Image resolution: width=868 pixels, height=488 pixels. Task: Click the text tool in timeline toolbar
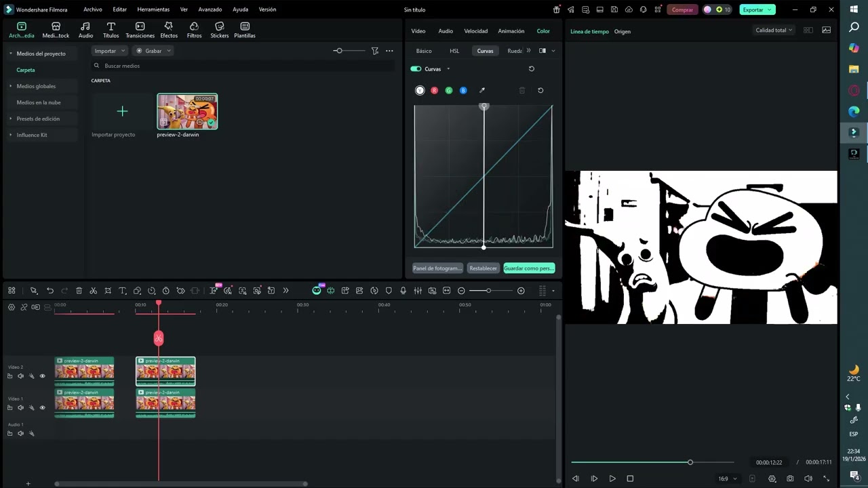[123, 291]
